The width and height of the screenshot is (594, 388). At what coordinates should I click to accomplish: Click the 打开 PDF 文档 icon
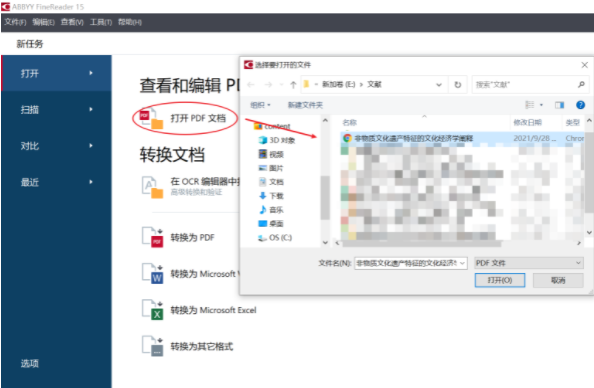[x=152, y=119]
